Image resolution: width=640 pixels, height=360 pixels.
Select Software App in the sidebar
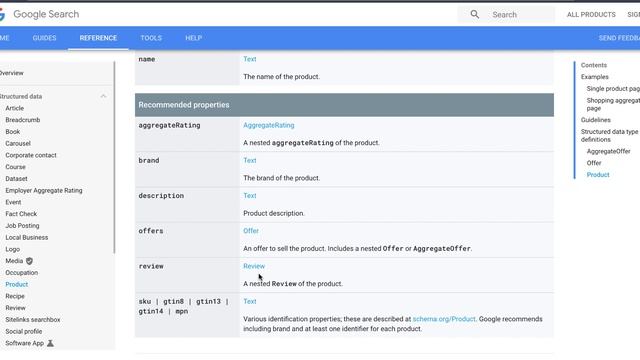tap(24, 343)
